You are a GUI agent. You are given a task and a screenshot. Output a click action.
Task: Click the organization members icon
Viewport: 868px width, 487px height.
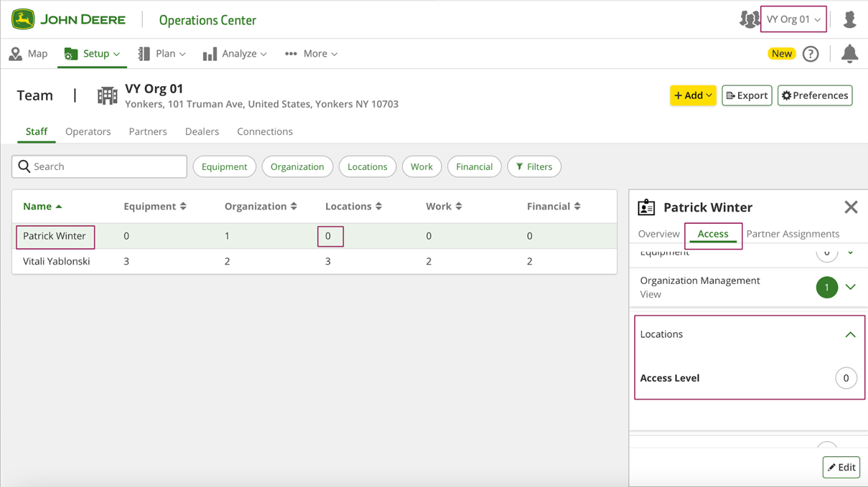(x=749, y=19)
